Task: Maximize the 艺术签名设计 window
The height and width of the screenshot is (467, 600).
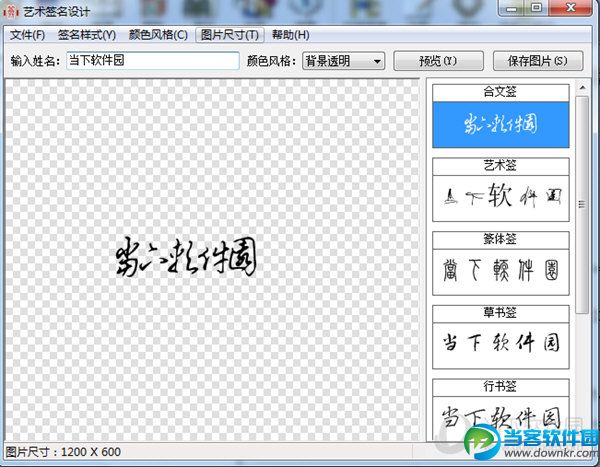Action: (536, 8)
